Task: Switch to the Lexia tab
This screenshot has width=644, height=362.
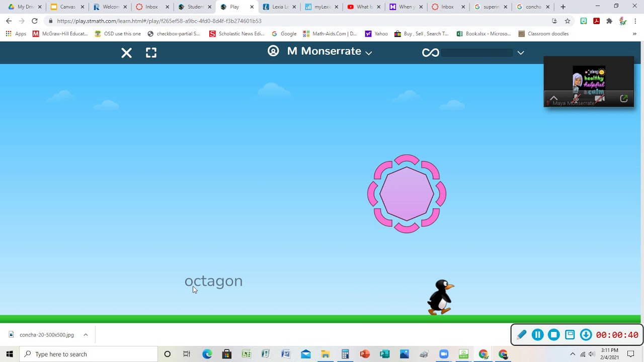Action: (280, 7)
